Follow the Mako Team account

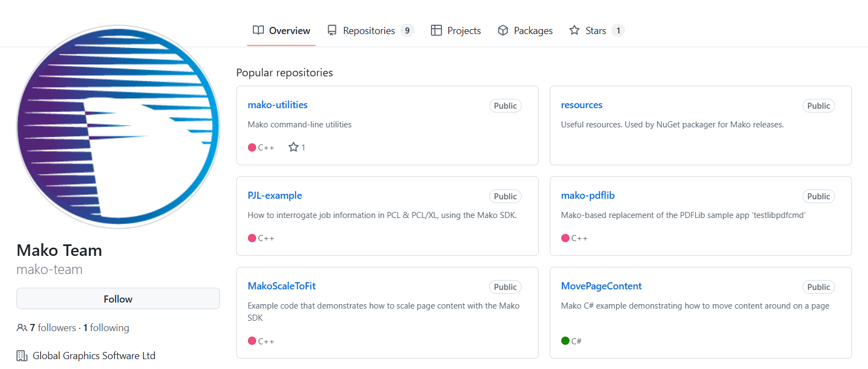[x=118, y=299]
